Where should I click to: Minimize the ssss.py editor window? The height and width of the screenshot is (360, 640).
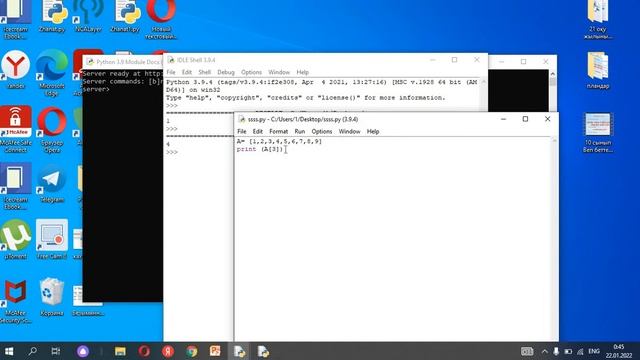(503, 119)
